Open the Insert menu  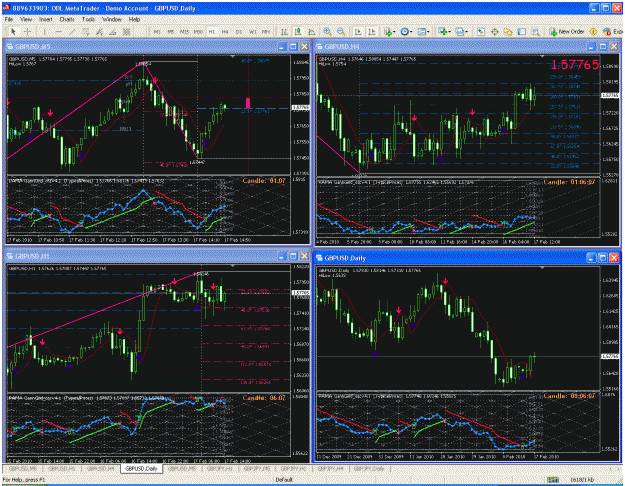[x=45, y=19]
